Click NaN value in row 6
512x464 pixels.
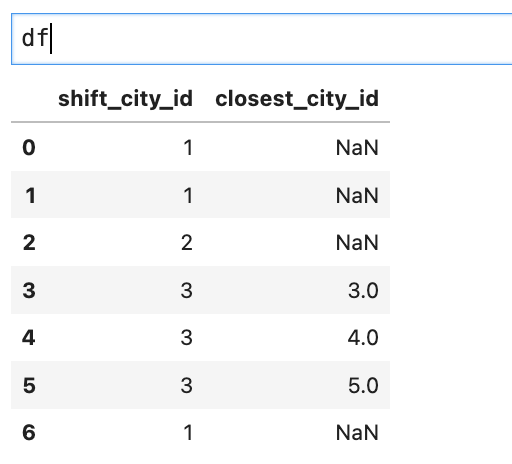(x=357, y=433)
